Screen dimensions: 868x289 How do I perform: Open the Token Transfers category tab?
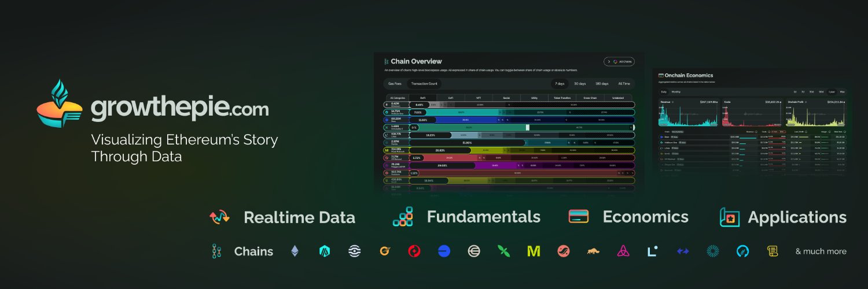pyautogui.click(x=562, y=98)
